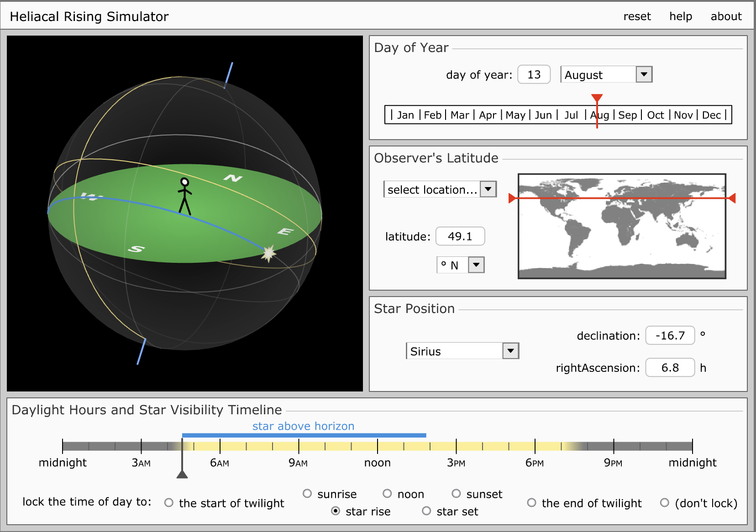Open the about link
This screenshot has width=756, height=532.
(726, 16)
